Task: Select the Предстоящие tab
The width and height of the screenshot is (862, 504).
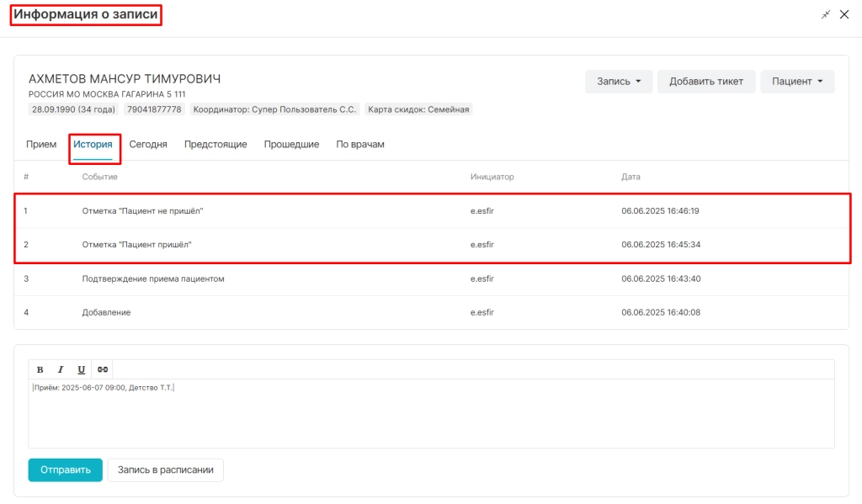Action: pyautogui.click(x=215, y=144)
